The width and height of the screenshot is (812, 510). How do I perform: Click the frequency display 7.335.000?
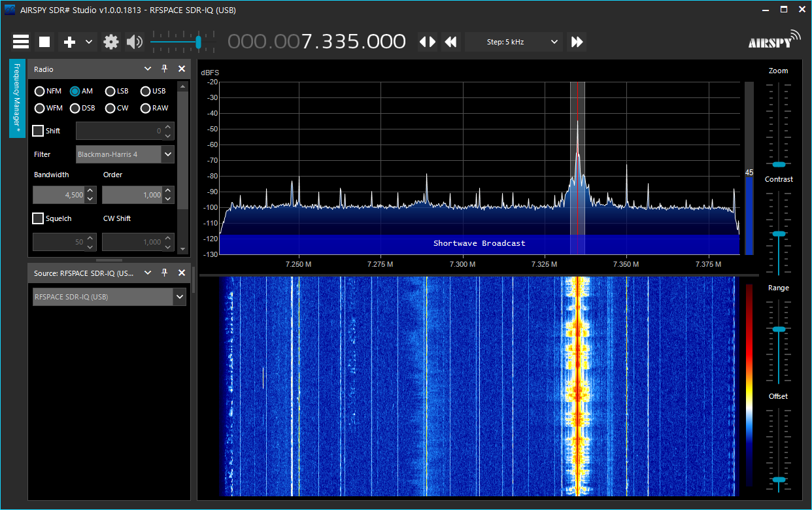coord(317,42)
